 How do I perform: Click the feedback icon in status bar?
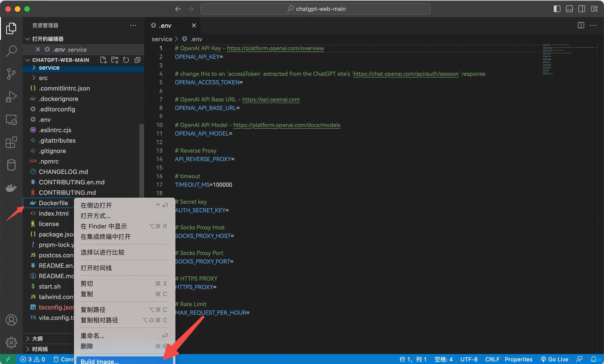(x=579, y=359)
